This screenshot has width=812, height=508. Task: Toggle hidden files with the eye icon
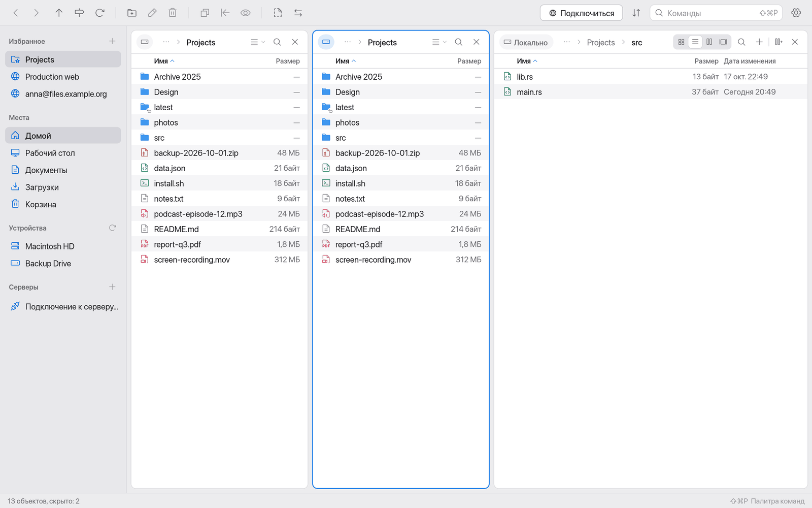point(246,13)
